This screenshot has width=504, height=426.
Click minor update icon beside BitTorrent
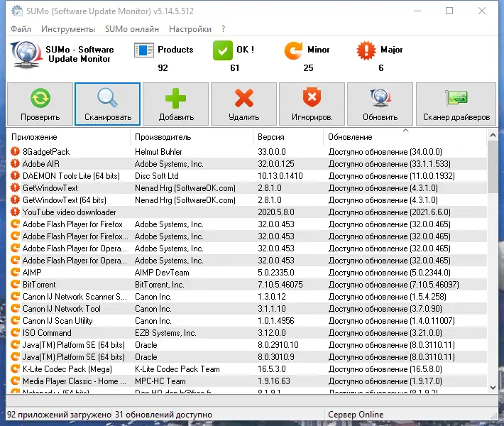coord(15,284)
